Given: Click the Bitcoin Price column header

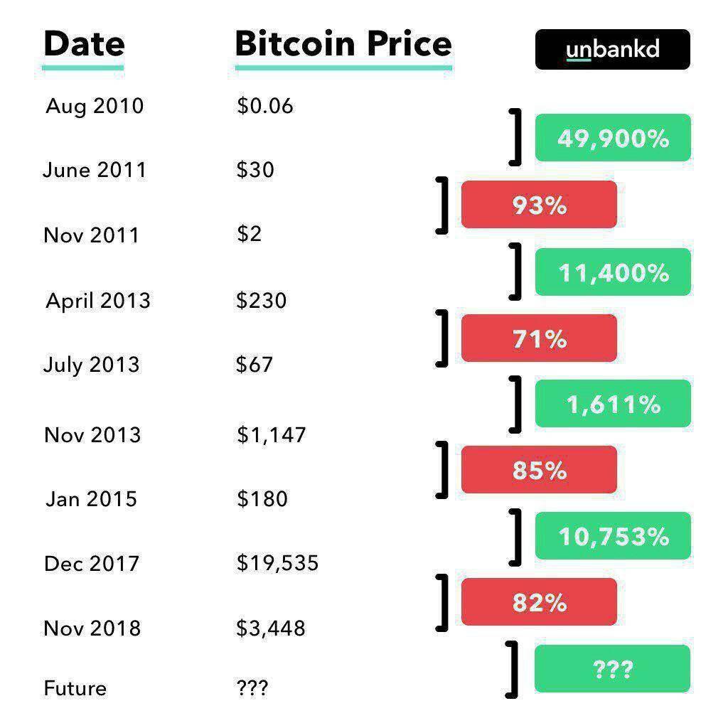Looking at the screenshot, I should pyautogui.click(x=343, y=44).
